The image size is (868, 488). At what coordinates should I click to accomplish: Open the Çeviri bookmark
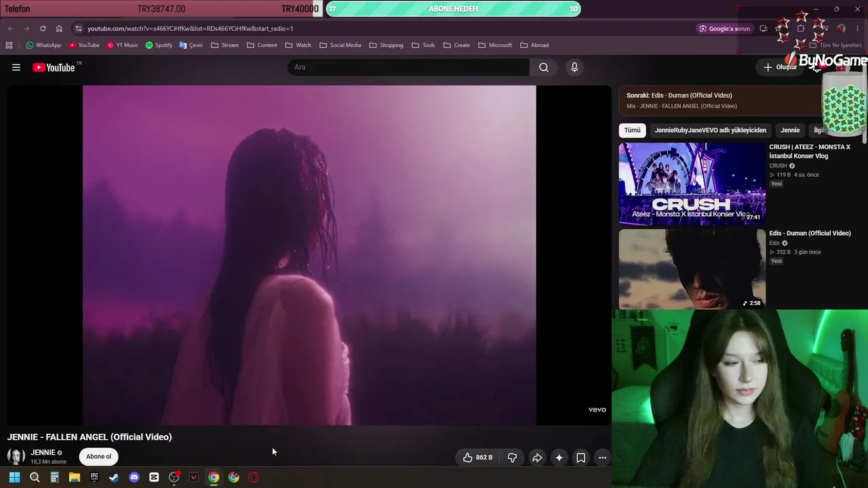(191, 45)
